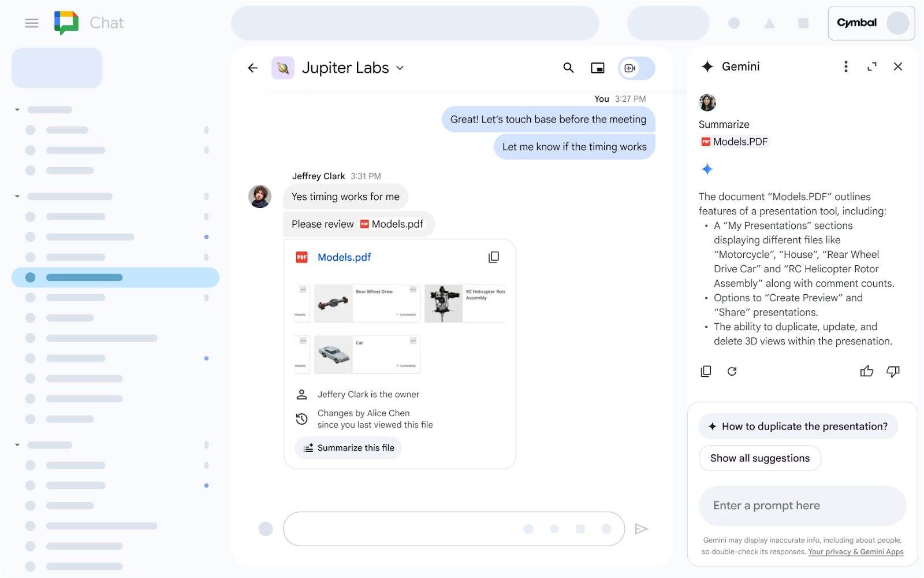Viewport: 924px width, 578px height.
Task: Toggle the huddle video call switch
Action: click(x=636, y=68)
